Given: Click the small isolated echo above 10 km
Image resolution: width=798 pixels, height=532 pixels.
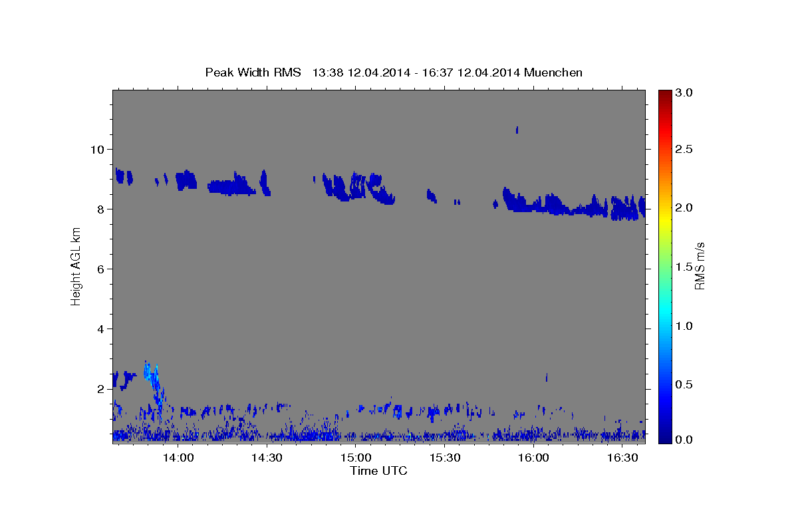Looking at the screenshot, I should coord(517,129).
